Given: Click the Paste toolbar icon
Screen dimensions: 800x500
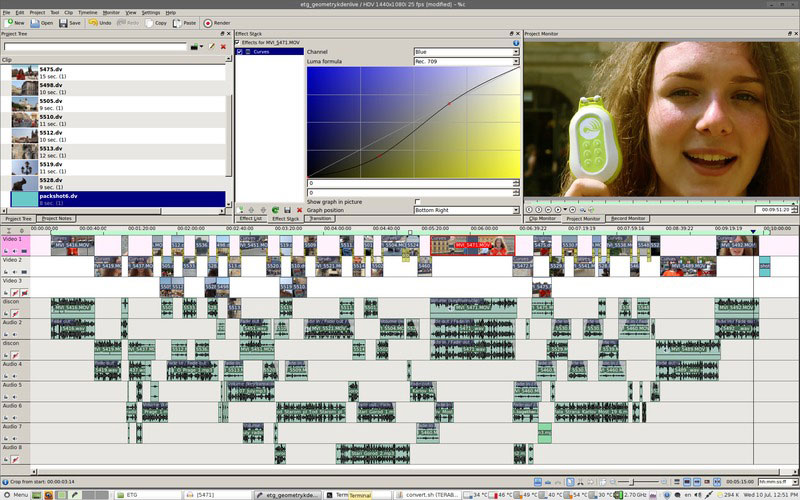Looking at the screenshot, I should pyautogui.click(x=183, y=22).
